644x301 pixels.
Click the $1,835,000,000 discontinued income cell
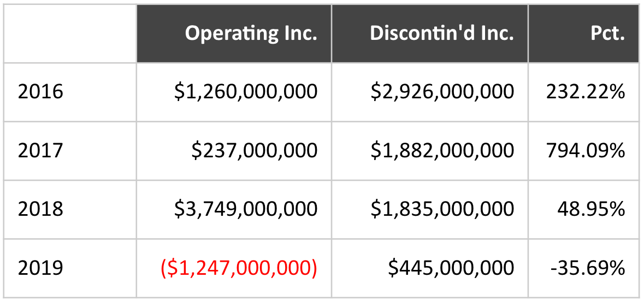(442, 209)
